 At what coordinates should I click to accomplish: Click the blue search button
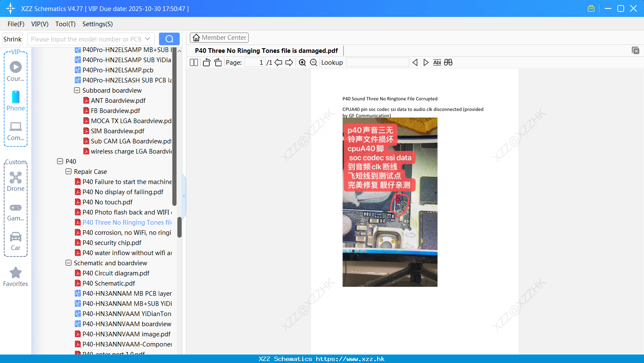169,39
